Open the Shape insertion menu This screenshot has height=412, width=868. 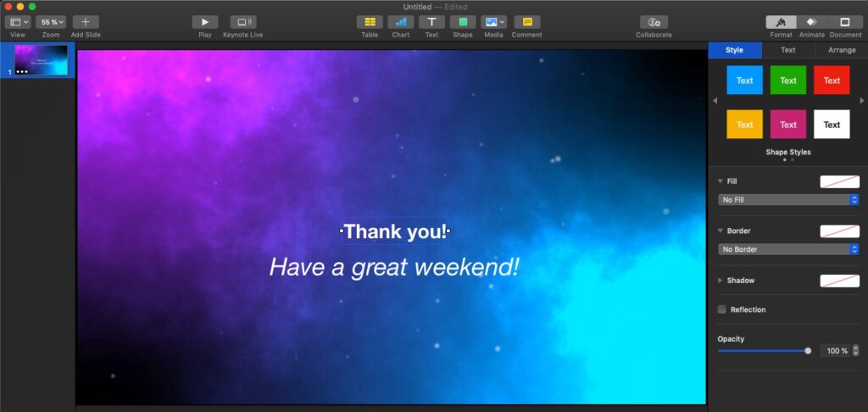point(462,22)
